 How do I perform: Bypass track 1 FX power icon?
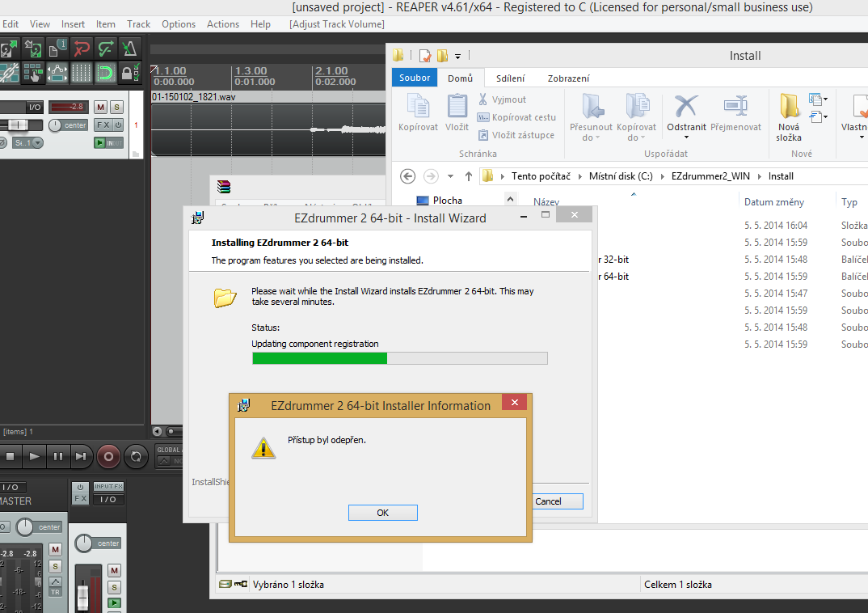118,125
